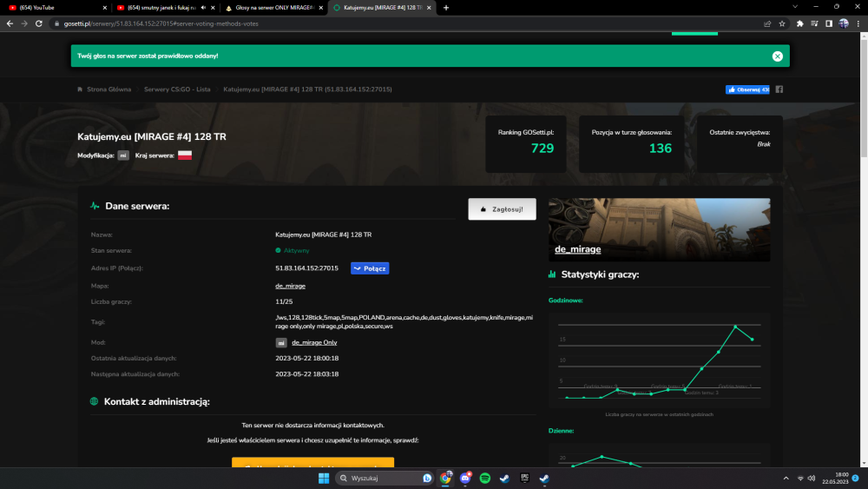This screenshot has height=489, width=868.
Task: Click the last update time 2023-05-22 18:00:18
Action: click(x=306, y=359)
